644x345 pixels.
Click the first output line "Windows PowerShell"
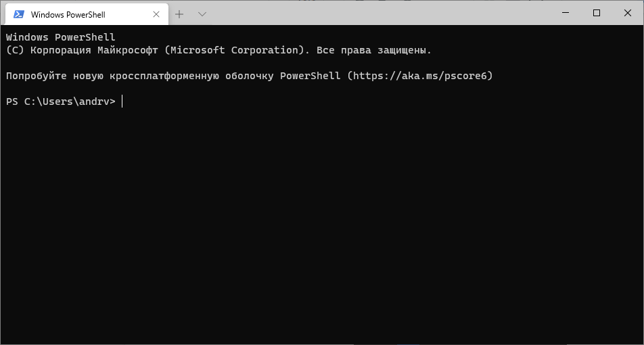61,37
